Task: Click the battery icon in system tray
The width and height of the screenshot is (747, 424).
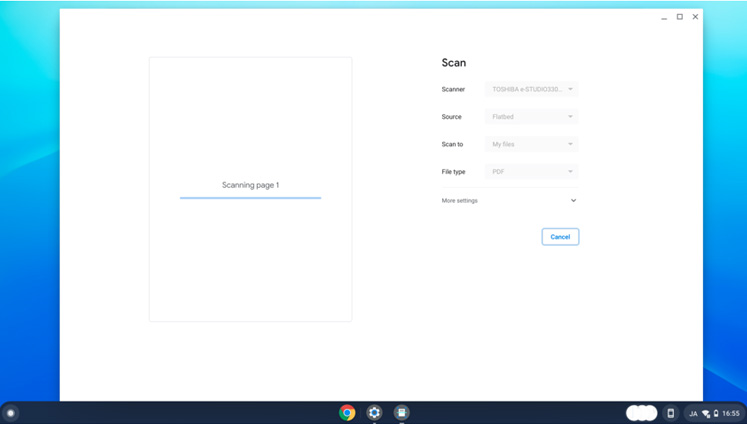Action: [716, 413]
